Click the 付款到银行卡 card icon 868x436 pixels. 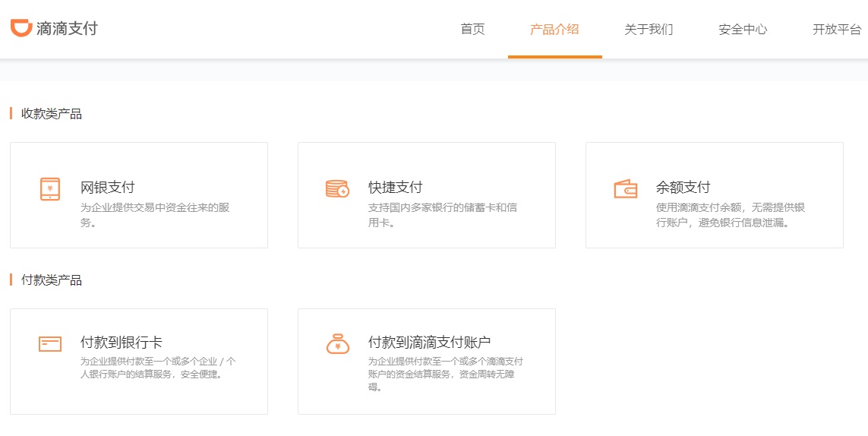pyautogui.click(x=50, y=343)
